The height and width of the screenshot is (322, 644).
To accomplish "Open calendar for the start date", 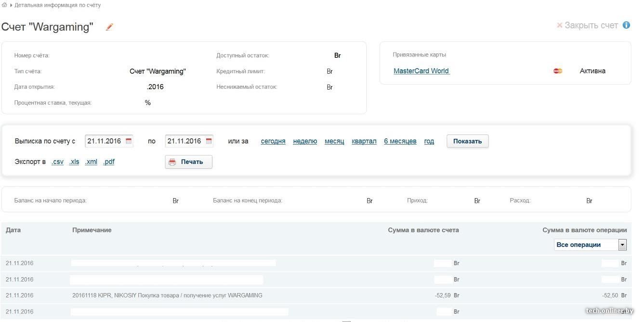I will coord(129,141).
